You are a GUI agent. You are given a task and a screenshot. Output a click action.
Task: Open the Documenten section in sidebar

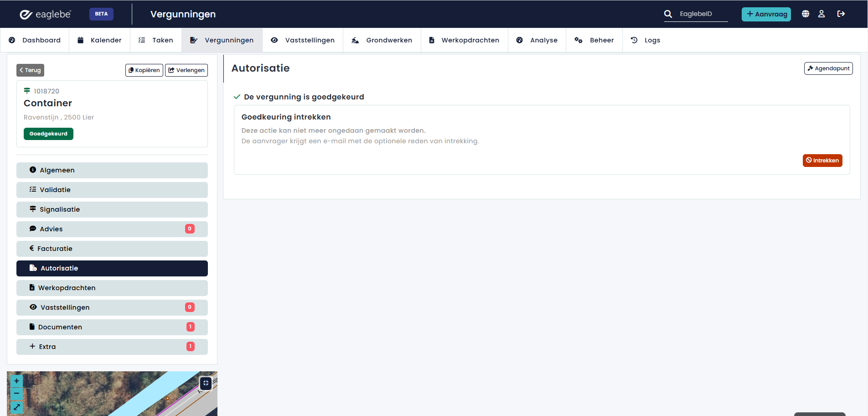112,327
